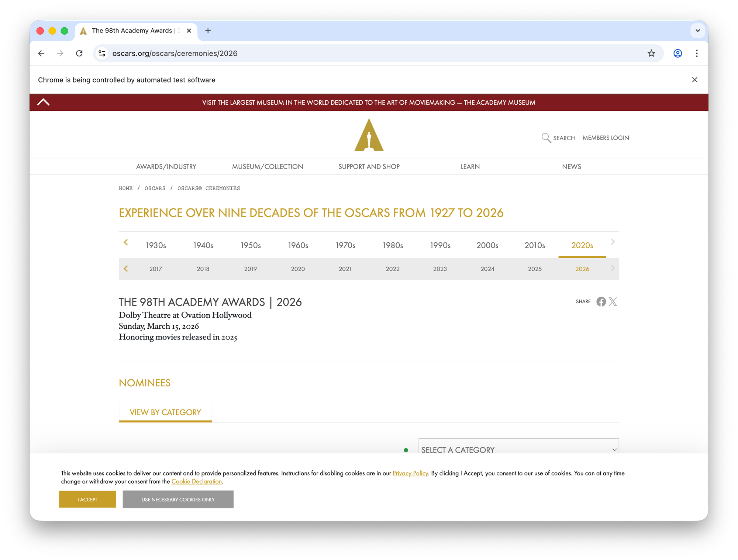Choose Use Necessary Cookies Only

(178, 499)
